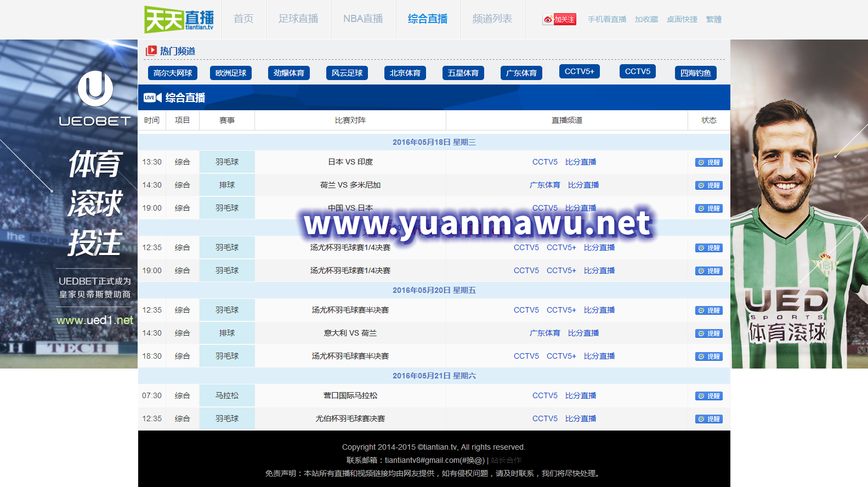Click 比分直播 for 12:35 半决赛 row

599,310
